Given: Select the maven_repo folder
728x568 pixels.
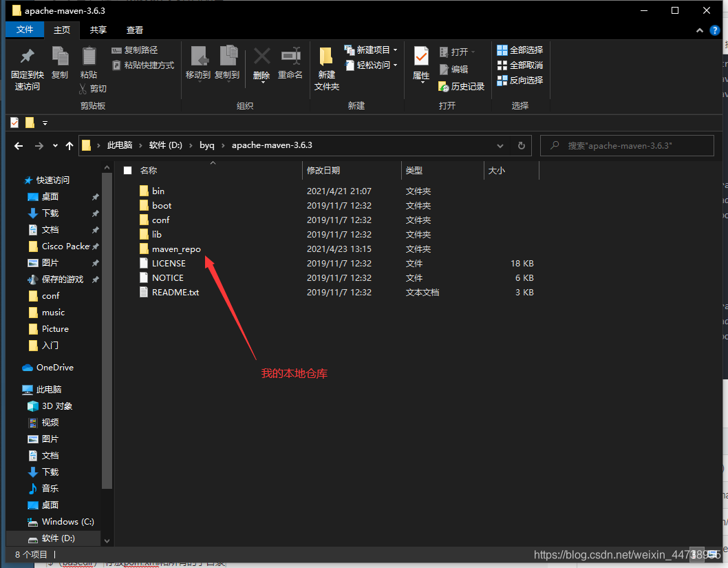Looking at the screenshot, I should click(170, 249).
